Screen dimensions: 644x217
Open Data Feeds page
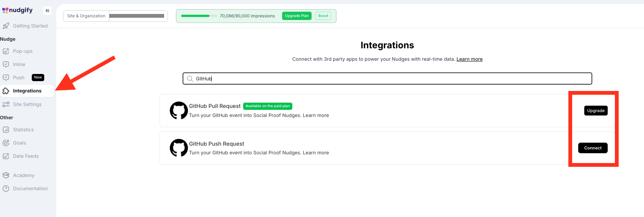pos(26,156)
